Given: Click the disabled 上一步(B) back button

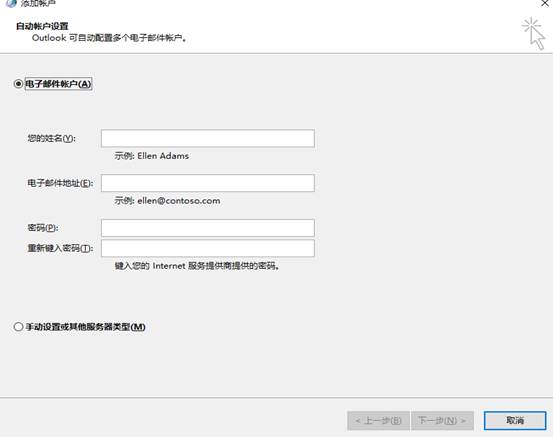Looking at the screenshot, I should [x=378, y=420].
